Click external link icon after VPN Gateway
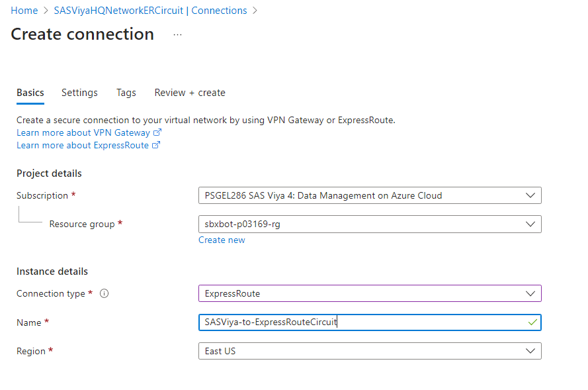The width and height of the screenshot is (588, 390). pyautogui.click(x=157, y=132)
